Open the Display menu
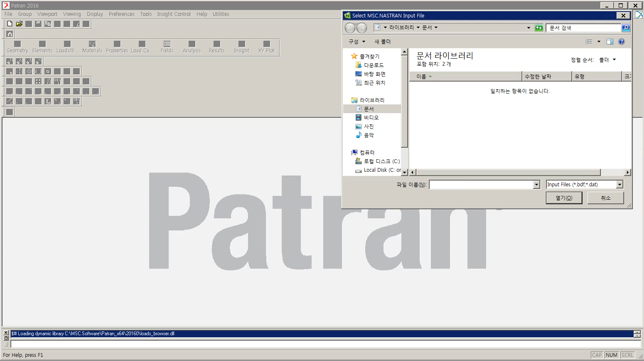Screen dimensions: 644x361 95,14
